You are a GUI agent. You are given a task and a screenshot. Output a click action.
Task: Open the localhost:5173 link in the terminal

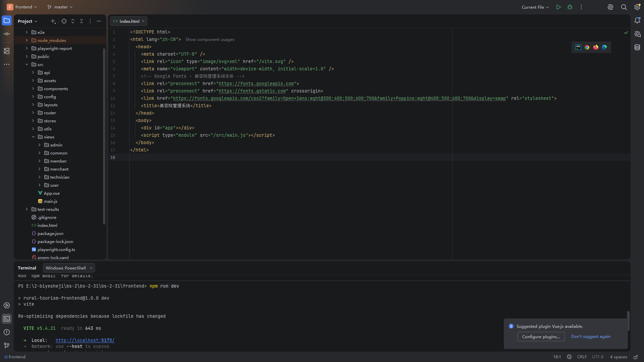85,340
